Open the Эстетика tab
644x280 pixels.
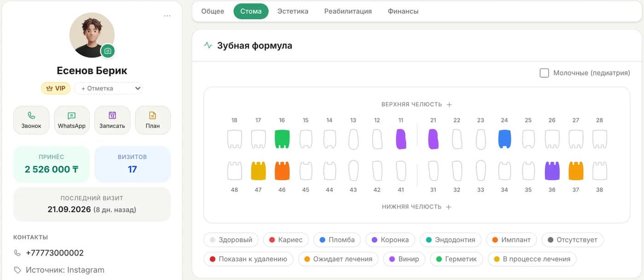coord(293,11)
